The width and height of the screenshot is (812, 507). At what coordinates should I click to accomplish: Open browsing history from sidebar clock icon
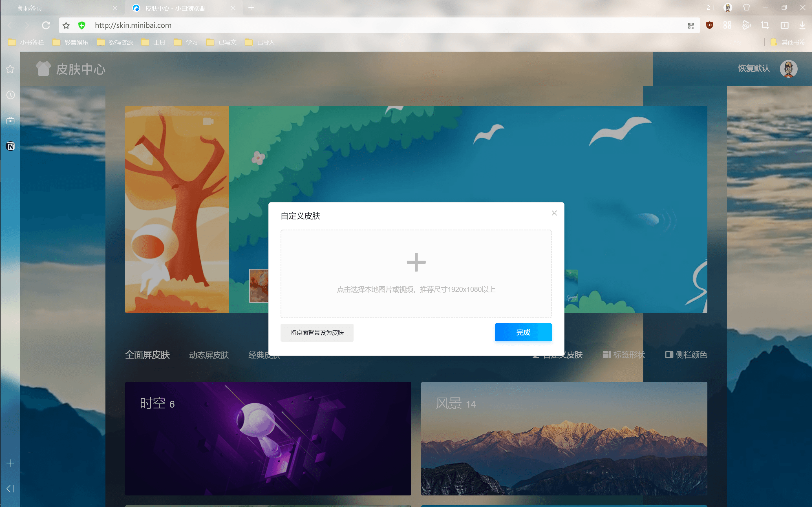(x=10, y=95)
